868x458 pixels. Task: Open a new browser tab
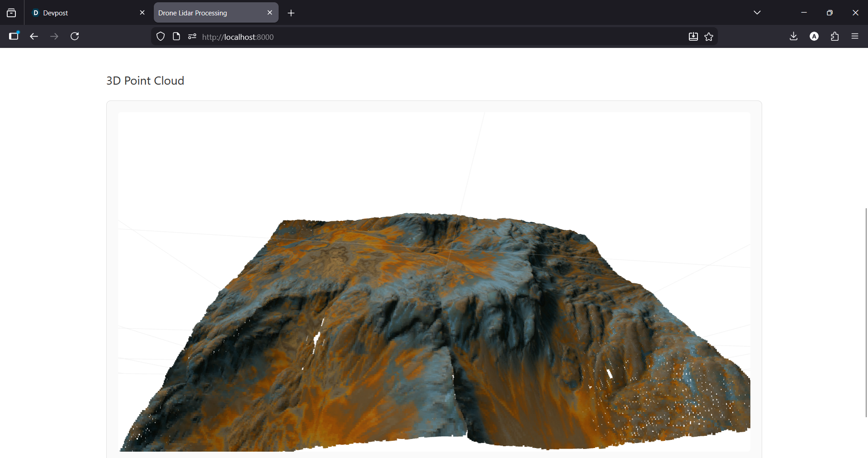pos(291,13)
